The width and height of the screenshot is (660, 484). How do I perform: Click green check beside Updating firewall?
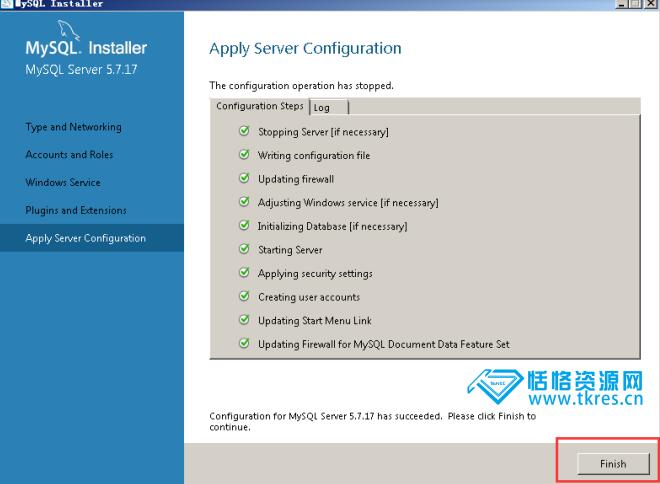click(244, 179)
